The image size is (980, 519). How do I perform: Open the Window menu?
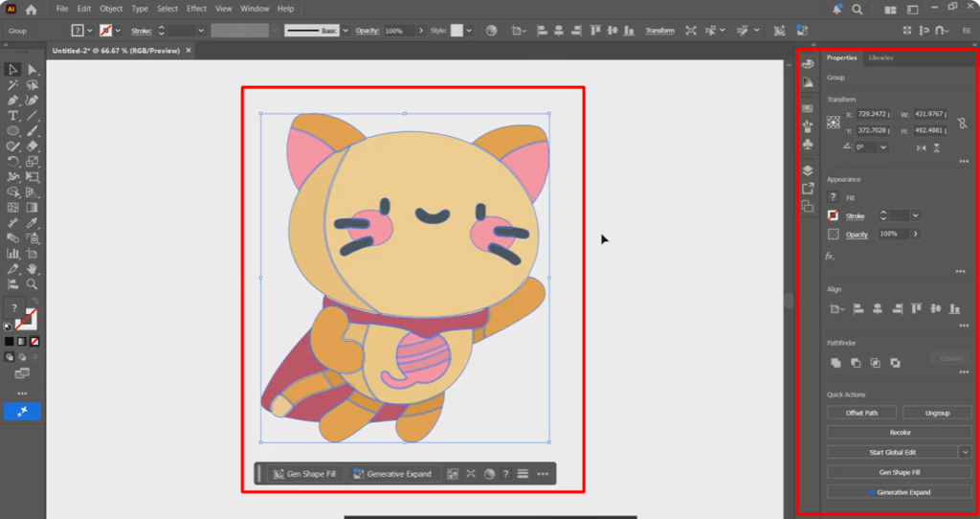[255, 9]
